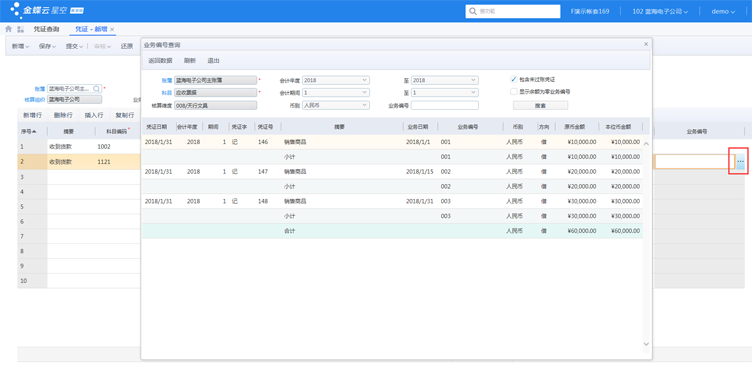
Task: Click the 业务编号 input field in dialog
Action: click(x=445, y=105)
